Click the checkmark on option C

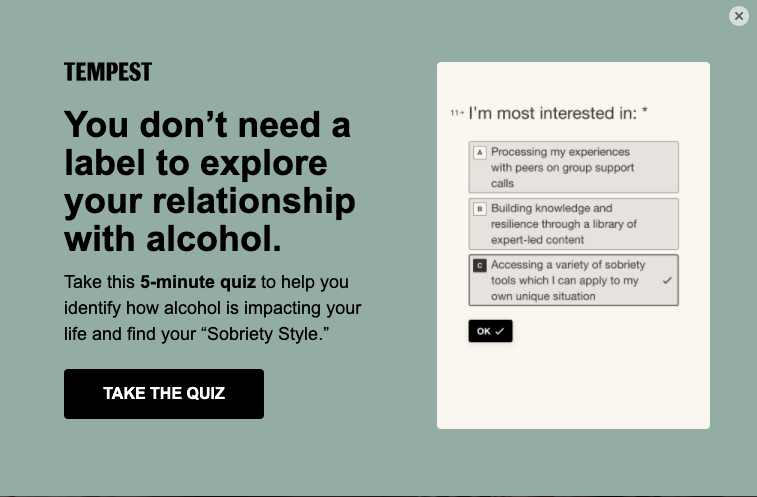coord(666,281)
